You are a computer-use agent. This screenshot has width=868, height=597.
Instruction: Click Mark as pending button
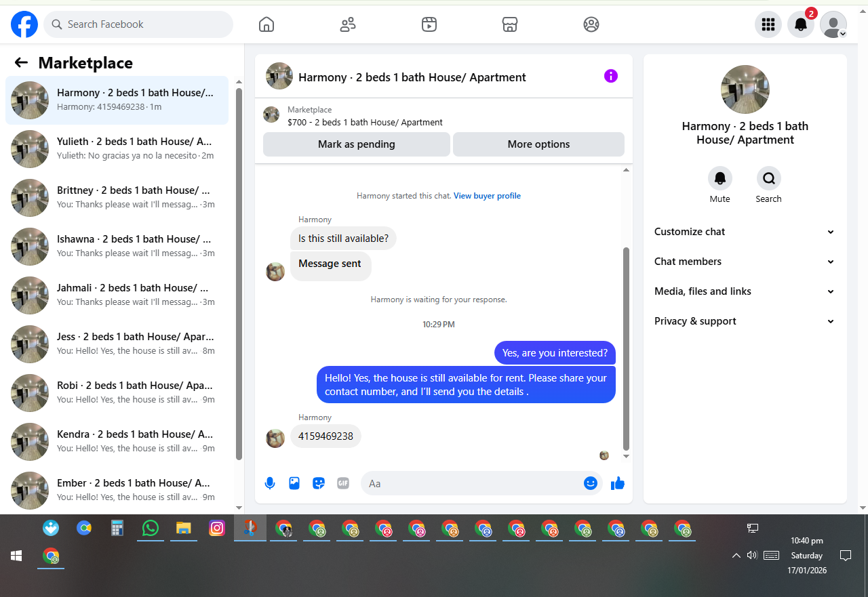coord(357,144)
